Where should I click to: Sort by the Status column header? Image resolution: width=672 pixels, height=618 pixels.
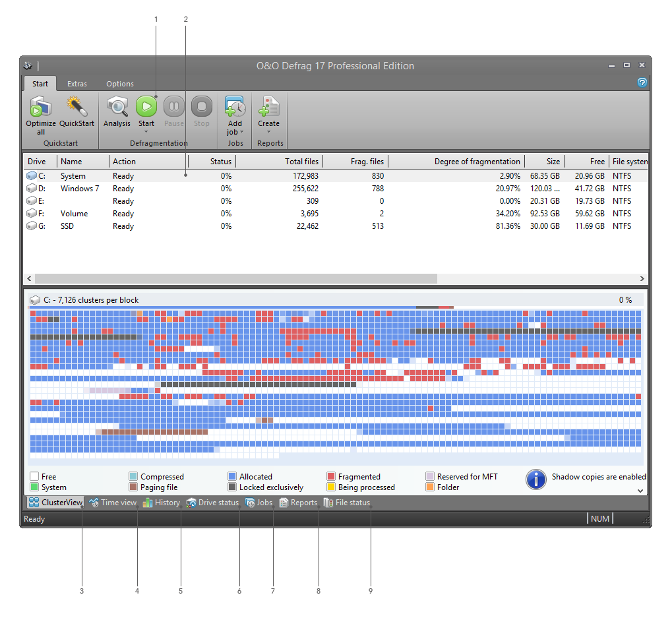coord(212,161)
